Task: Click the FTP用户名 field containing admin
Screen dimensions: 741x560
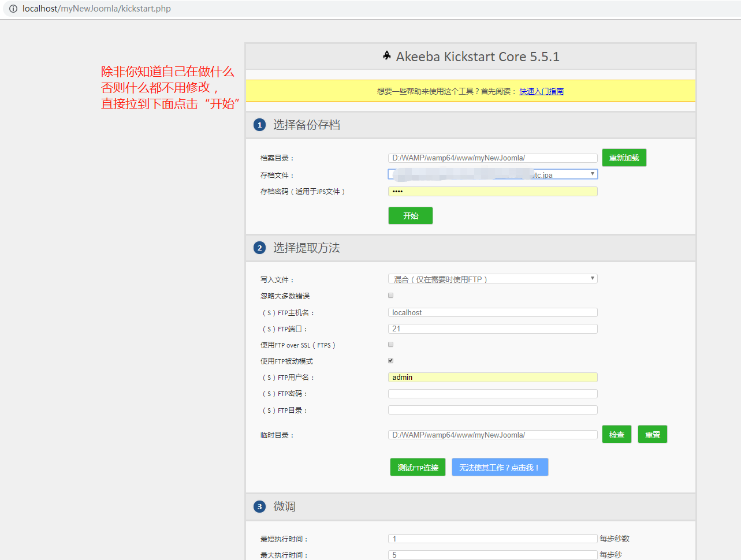Action: pyautogui.click(x=493, y=377)
